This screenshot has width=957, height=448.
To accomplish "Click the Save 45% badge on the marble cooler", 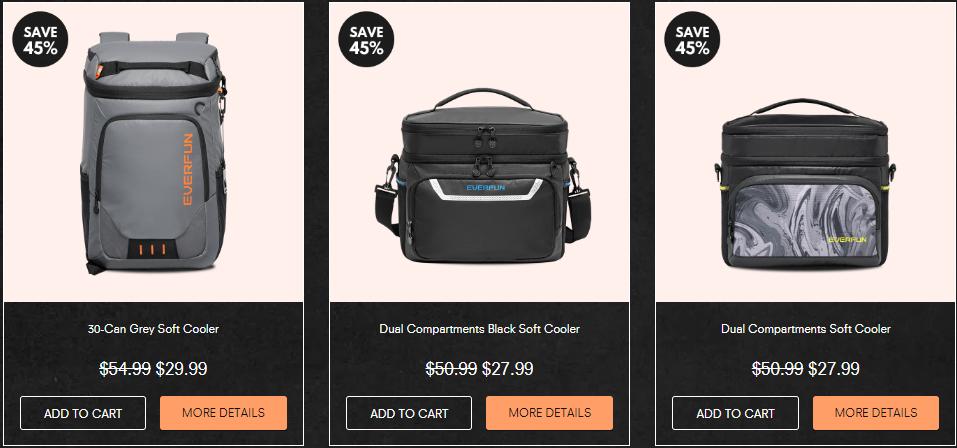I will (692, 39).
